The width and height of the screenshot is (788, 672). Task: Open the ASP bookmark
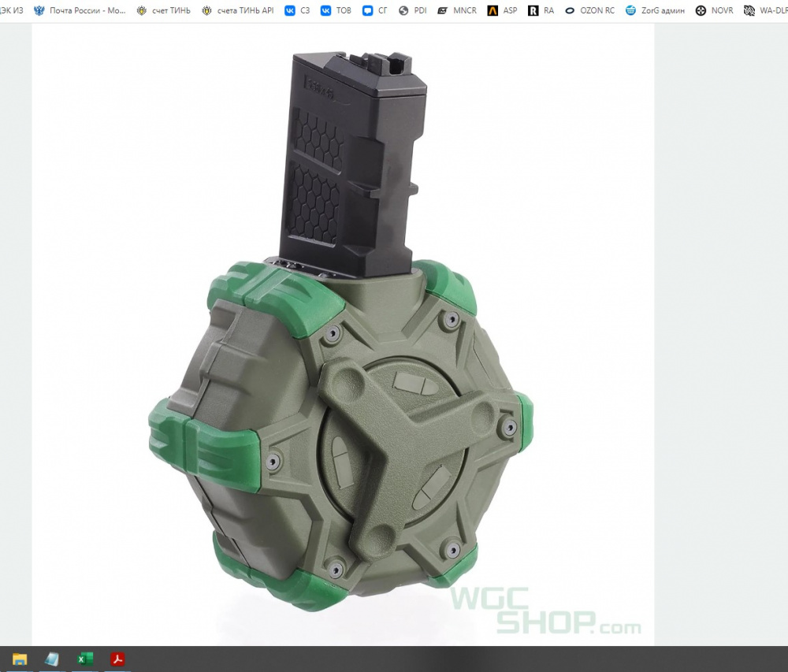click(x=503, y=11)
